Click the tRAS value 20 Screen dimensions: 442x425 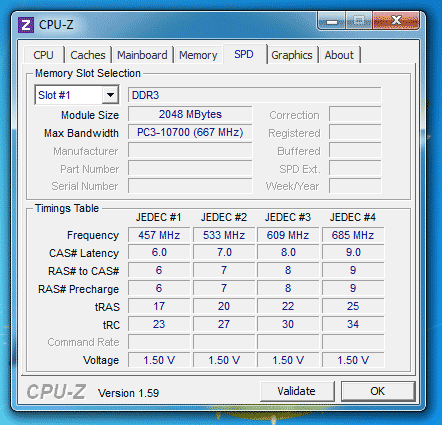pyautogui.click(x=224, y=306)
